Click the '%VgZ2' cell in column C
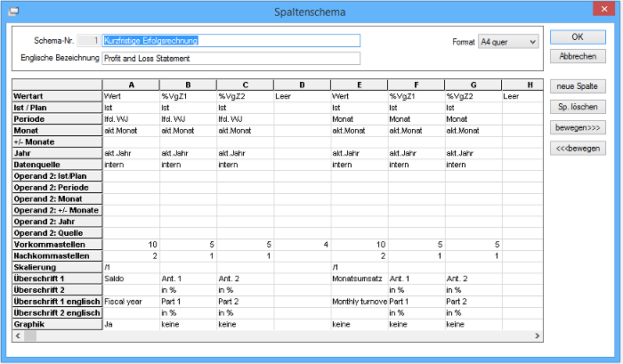The height and width of the screenshot is (364, 623). pos(245,96)
